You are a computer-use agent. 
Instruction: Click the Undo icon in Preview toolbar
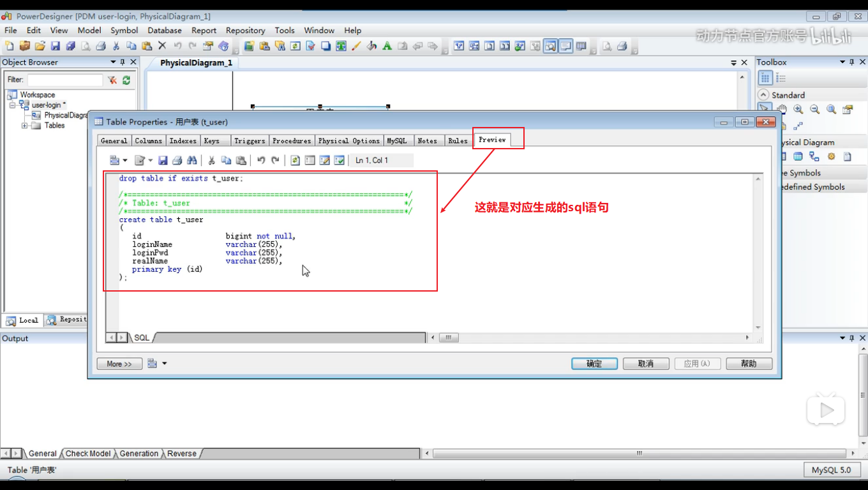tap(261, 160)
